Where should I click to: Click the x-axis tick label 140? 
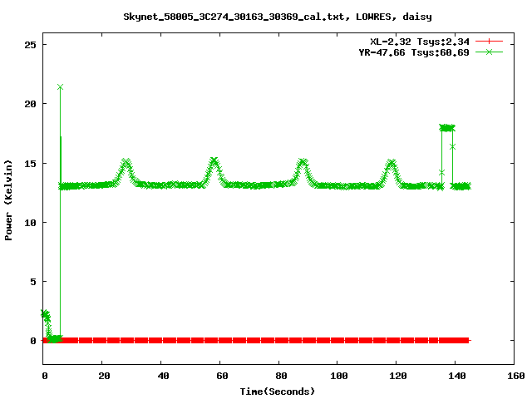click(456, 376)
